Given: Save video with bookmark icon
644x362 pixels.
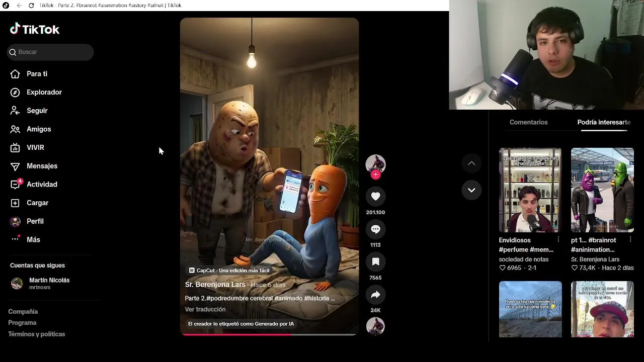Looking at the screenshot, I should [375, 262].
